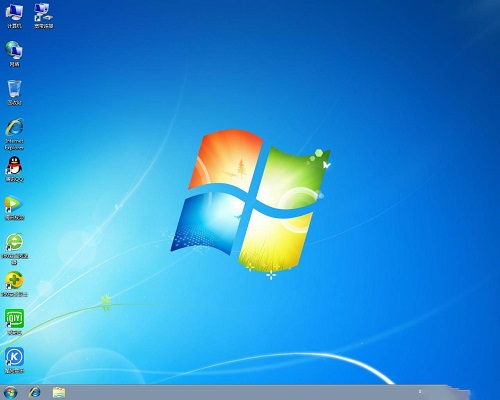500x400 pixels.
Task: Open Windows Explorer folder on taskbar
Action: click(59, 393)
